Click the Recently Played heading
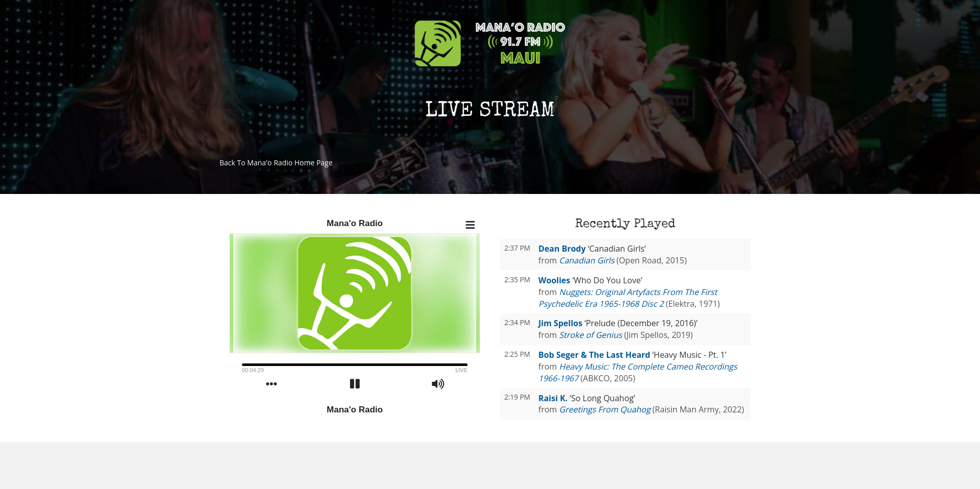The width and height of the screenshot is (980, 489). click(625, 224)
